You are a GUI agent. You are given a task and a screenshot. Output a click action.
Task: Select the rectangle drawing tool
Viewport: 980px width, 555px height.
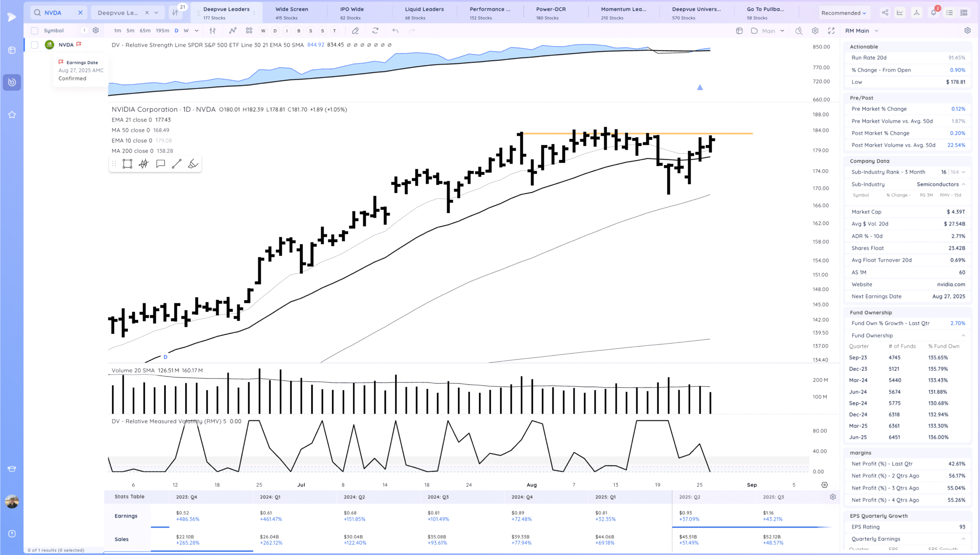click(127, 164)
